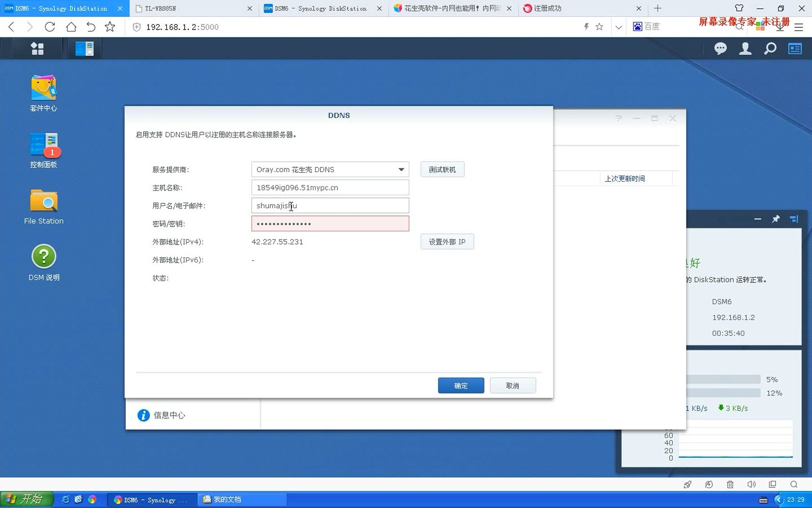Click the 上次更新时间 column header
812x508 pixels.
pyautogui.click(x=625, y=179)
